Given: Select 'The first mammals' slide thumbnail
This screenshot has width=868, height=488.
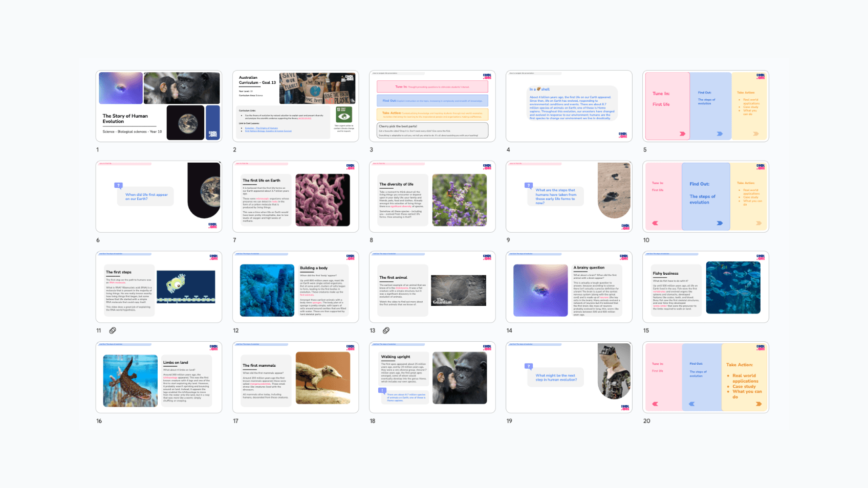Looking at the screenshot, I should click(x=295, y=378).
